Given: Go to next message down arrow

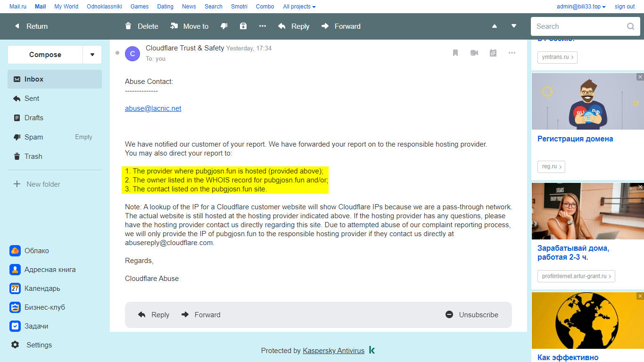Looking at the screenshot, I should pos(514,26).
